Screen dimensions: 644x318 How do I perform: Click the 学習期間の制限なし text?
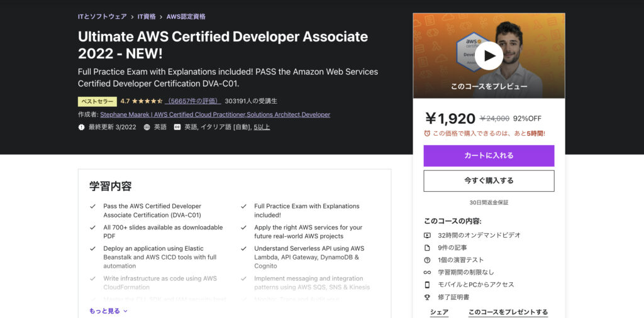tap(466, 273)
